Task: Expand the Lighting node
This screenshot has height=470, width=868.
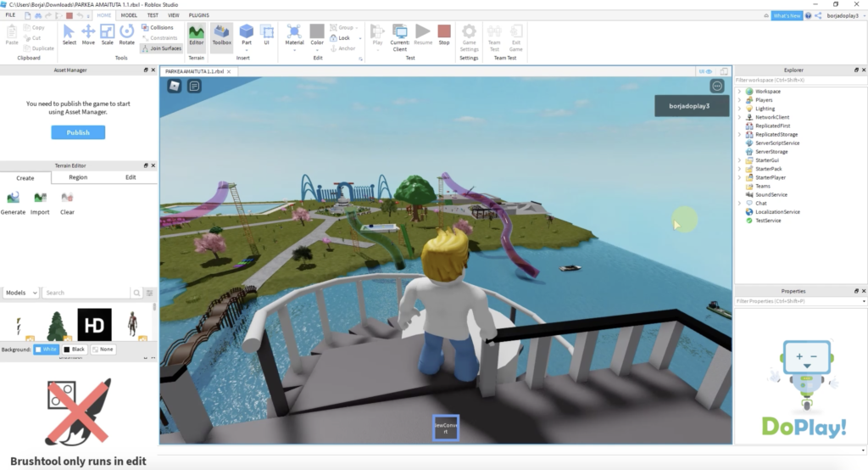Action: pos(739,109)
